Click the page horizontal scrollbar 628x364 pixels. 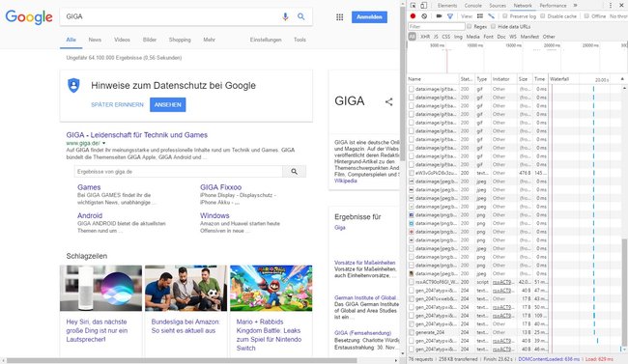[182, 360]
